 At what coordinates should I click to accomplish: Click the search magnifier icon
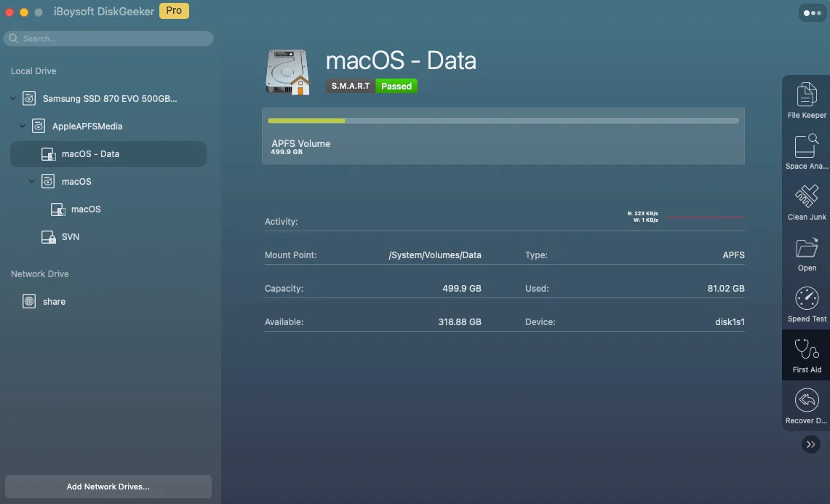[x=13, y=38]
